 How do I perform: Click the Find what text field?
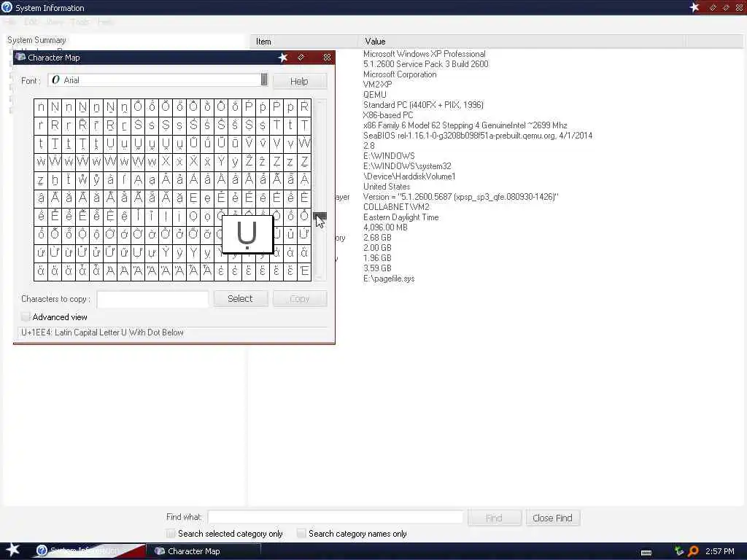336,517
